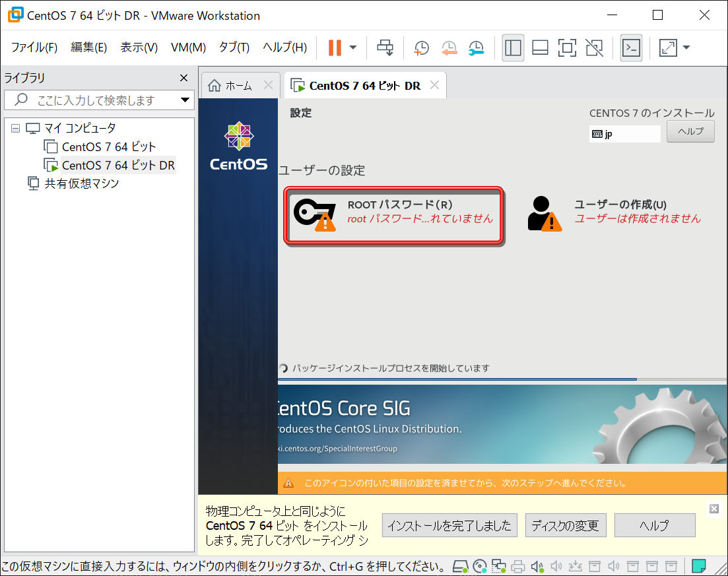
Task: Open the ファイル(F) menu
Action: pos(34,48)
